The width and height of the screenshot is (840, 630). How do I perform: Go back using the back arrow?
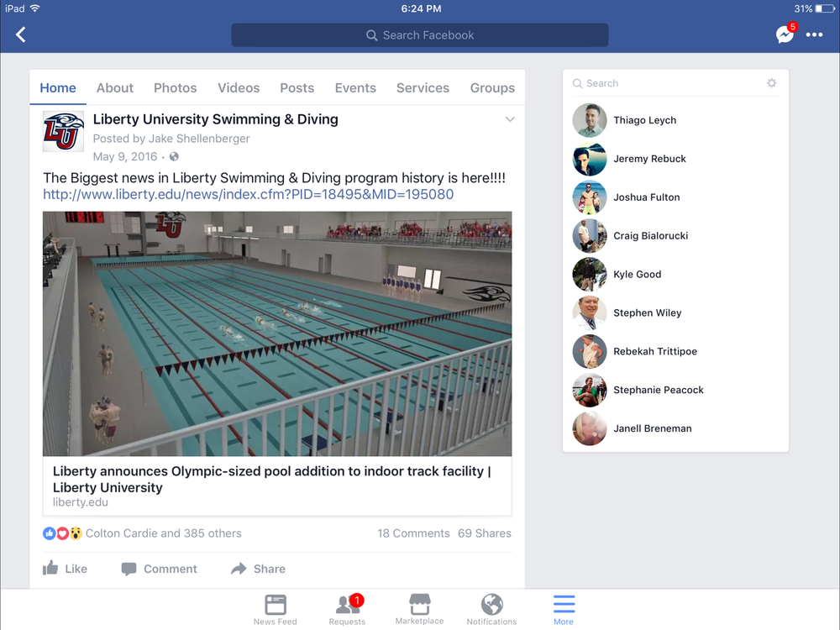[20, 34]
